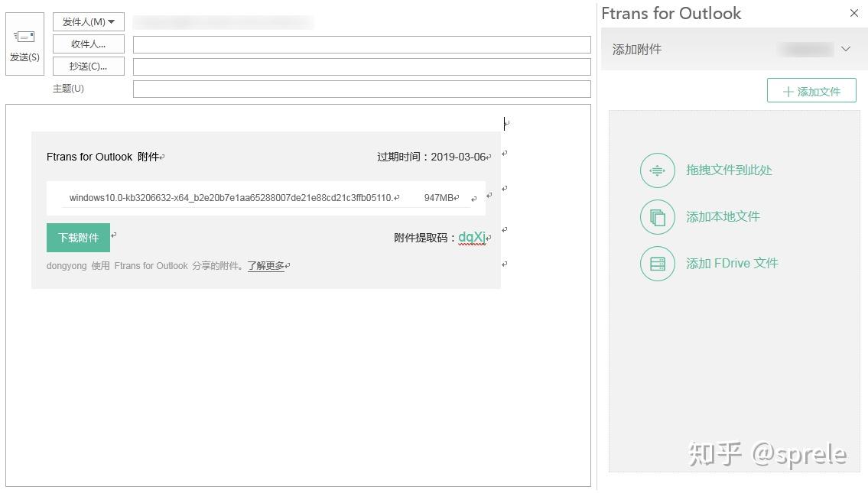Click the 抄送(C)... CC button
This screenshot has height=493, width=868.
click(x=89, y=66)
